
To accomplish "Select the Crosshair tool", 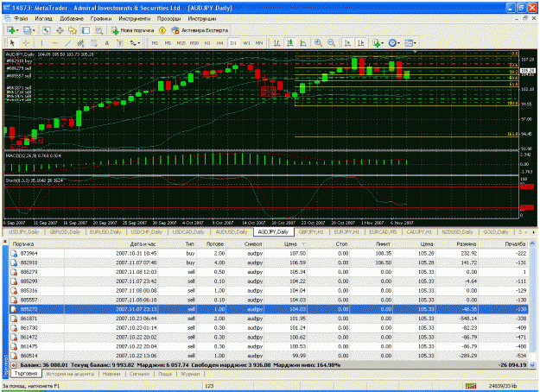I will (25, 43).
